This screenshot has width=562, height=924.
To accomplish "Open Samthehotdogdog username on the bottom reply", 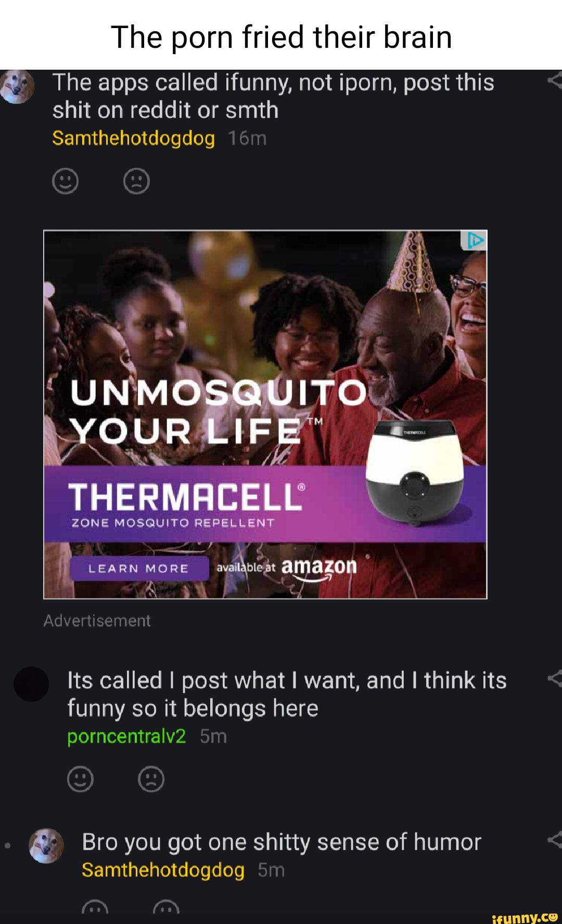I will pyautogui.click(x=163, y=870).
